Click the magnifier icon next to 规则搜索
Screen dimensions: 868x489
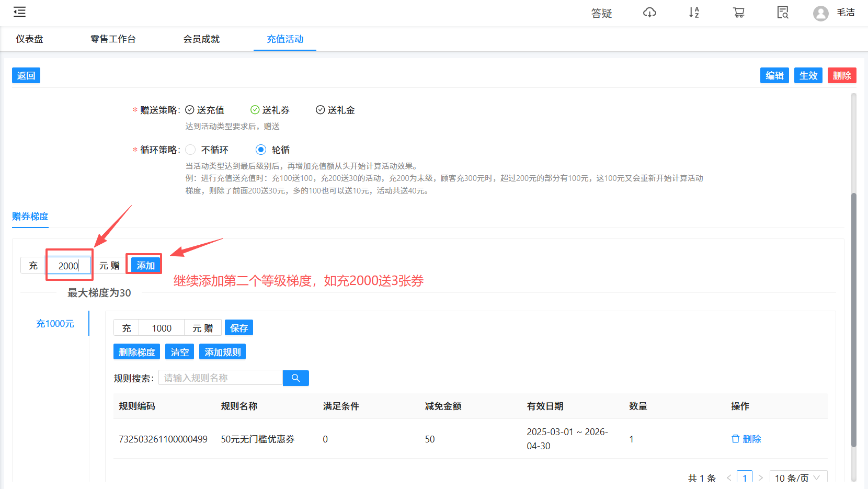[295, 378]
